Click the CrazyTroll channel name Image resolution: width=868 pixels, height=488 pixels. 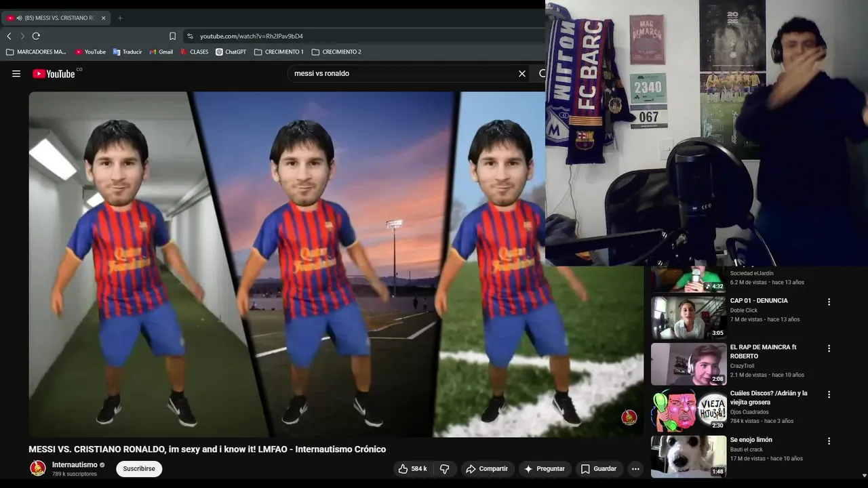click(742, 366)
